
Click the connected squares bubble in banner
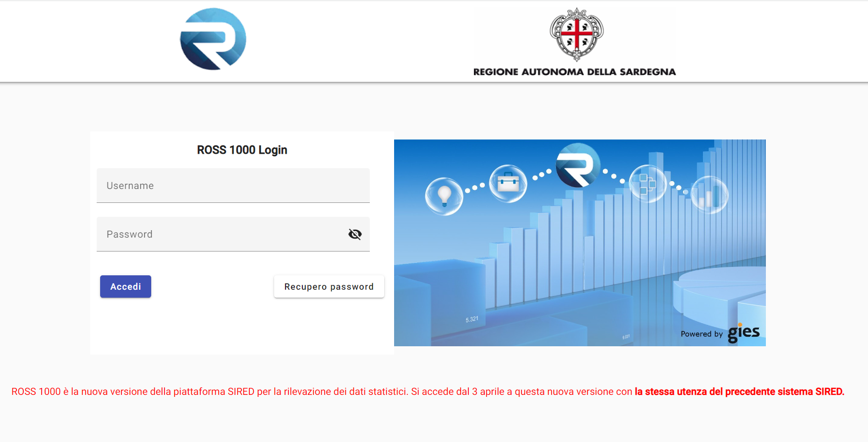click(x=647, y=184)
